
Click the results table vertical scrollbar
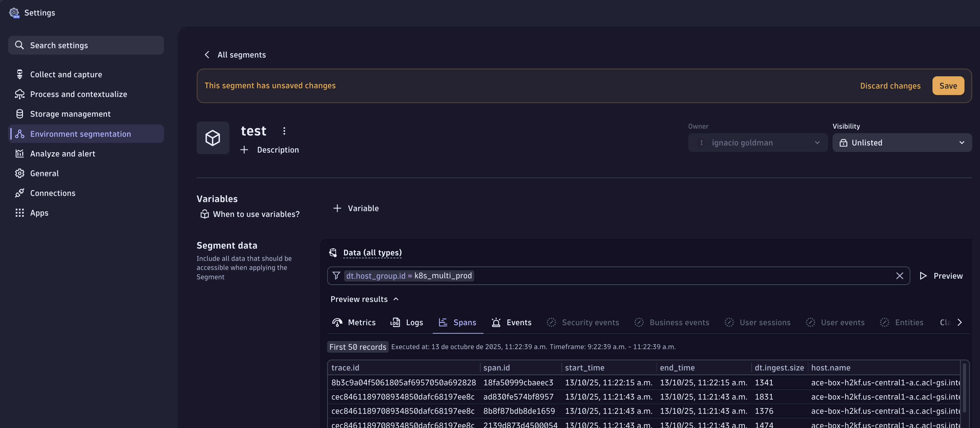(x=964, y=388)
